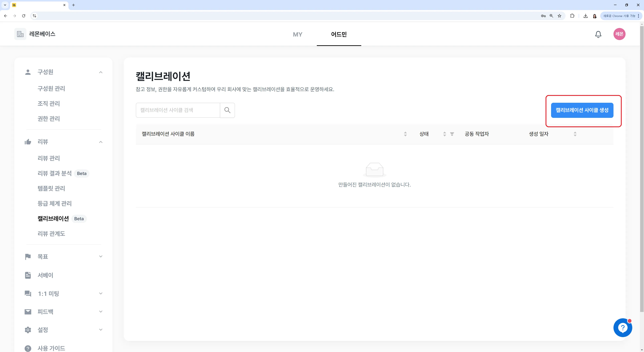
Task: Click the 서베이 document icon
Action: click(x=28, y=275)
